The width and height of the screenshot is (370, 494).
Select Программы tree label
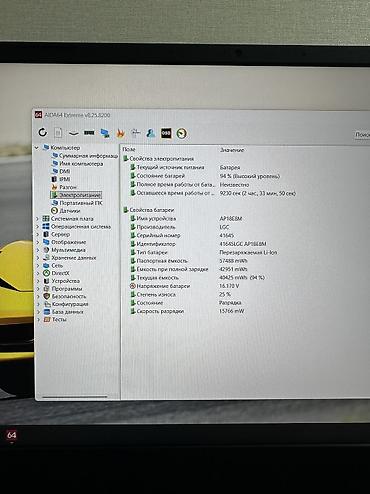(x=67, y=289)
